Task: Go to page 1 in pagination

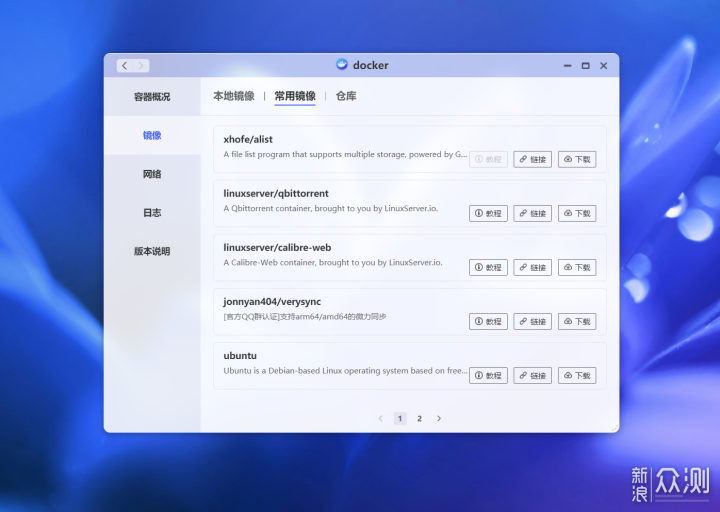Action: 400,418
